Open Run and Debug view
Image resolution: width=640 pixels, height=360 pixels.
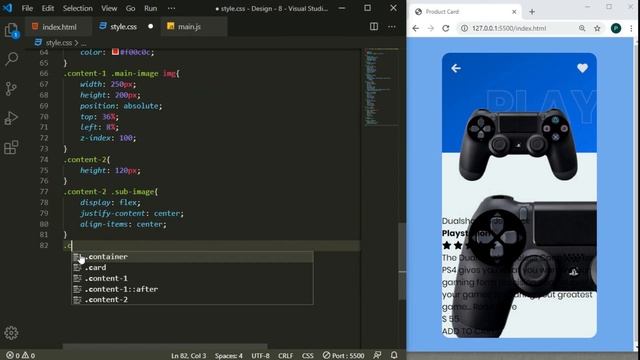click(11, 118)
